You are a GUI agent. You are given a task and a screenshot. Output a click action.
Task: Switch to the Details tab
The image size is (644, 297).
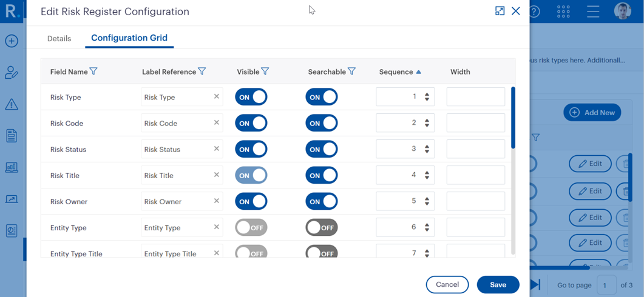59,38
